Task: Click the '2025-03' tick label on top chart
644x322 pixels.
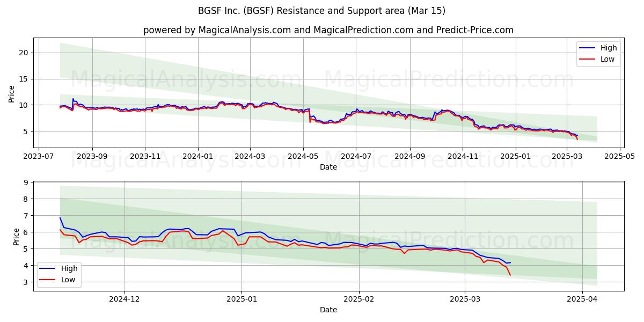Action: point(567,156)
